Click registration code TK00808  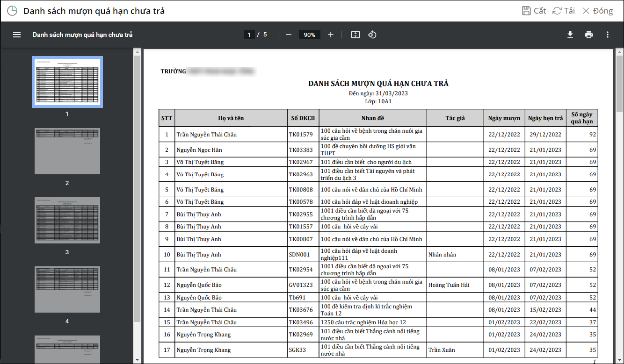[x=301, y=190]
